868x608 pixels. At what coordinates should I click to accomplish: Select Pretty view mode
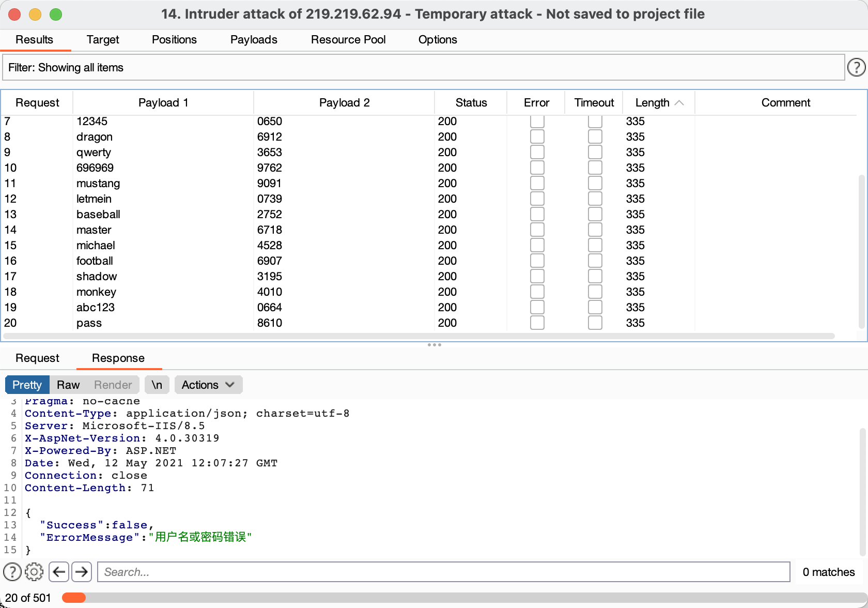[27, 385]
